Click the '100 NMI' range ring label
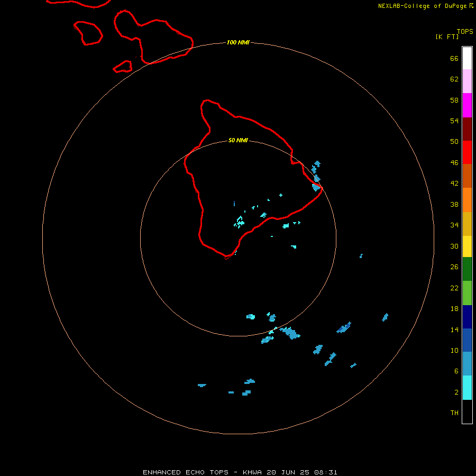This screenshot has width=476, height=476. (x=238, y=42)
